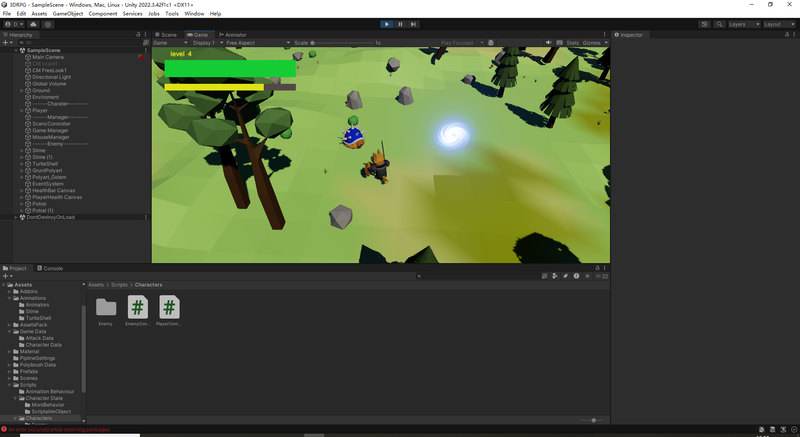Click the package resolving error message in status bar

point(59,429)
